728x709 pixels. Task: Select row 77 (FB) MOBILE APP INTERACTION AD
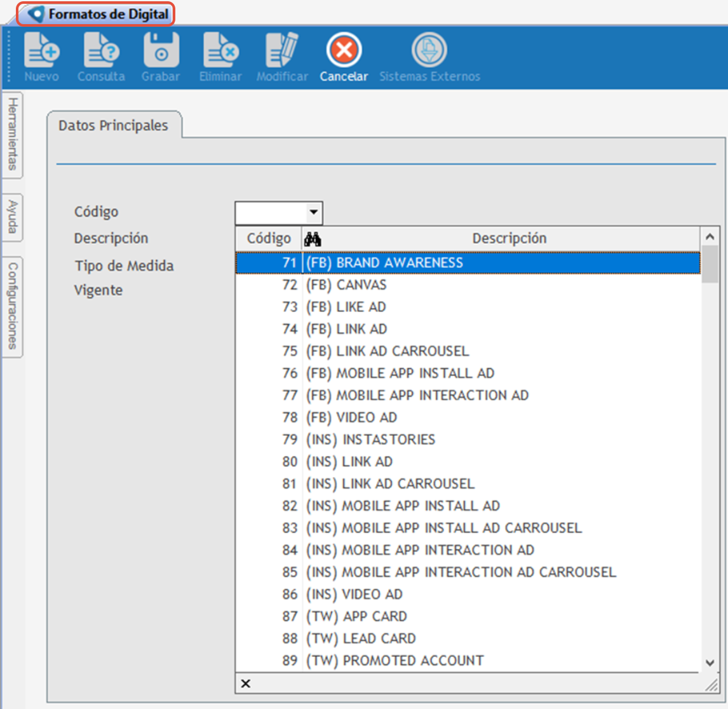pos(468,395)
